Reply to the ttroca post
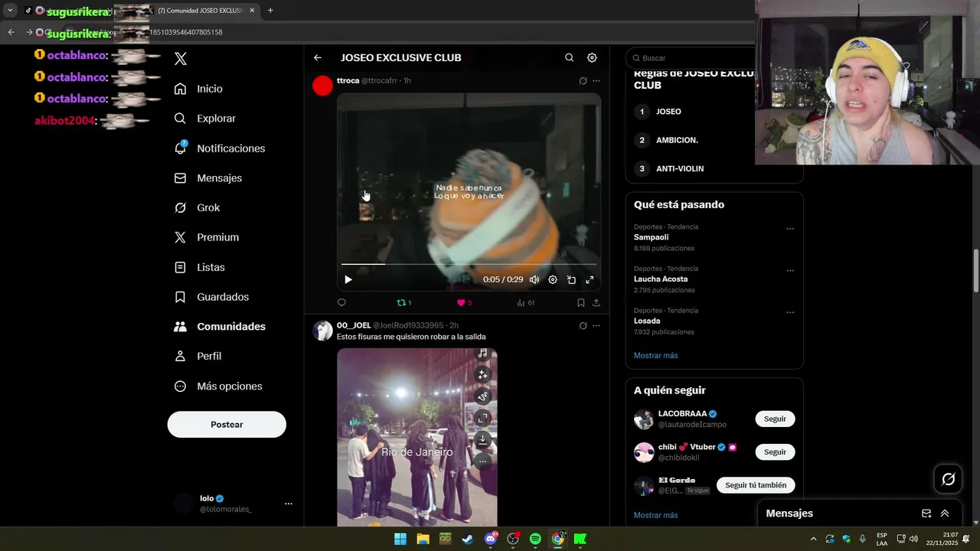 [341, 303]
